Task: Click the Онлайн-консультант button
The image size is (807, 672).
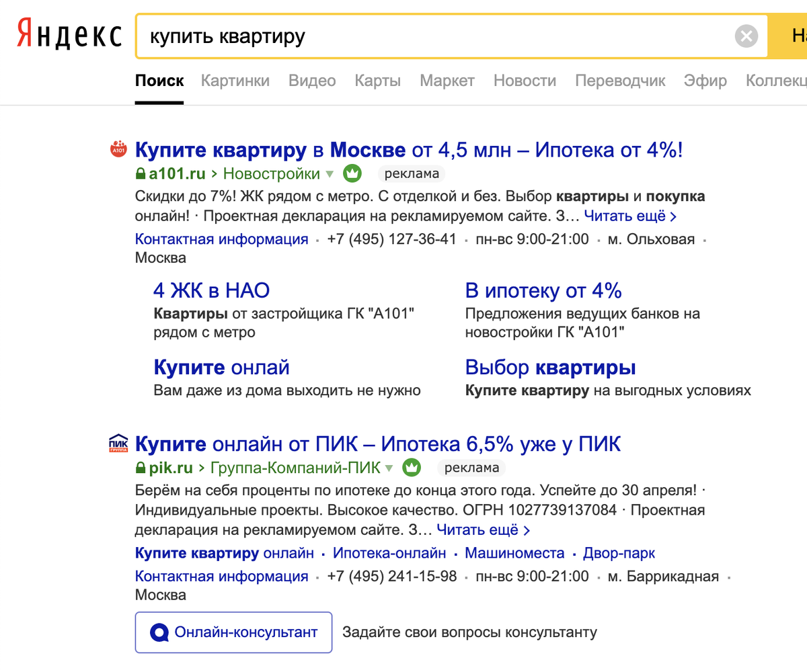Action: click(234, 632)
